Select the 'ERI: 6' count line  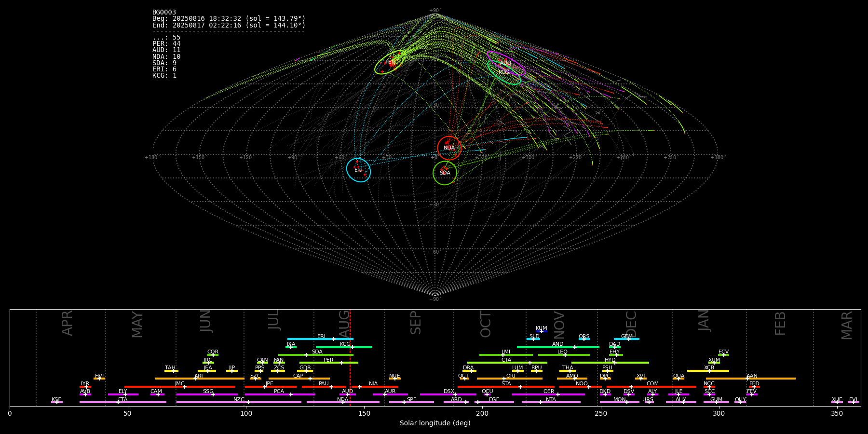click(164, 69)
